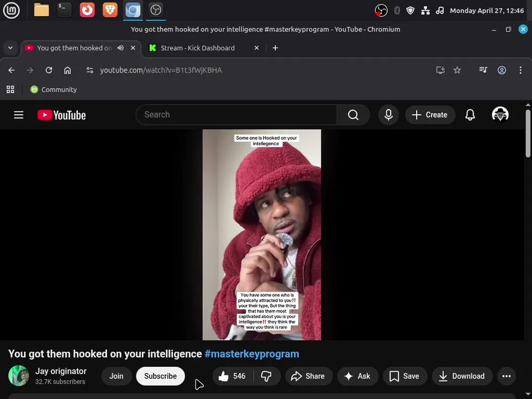Go to the browser home page
The image size is (532, 399).
pos(68,70)
